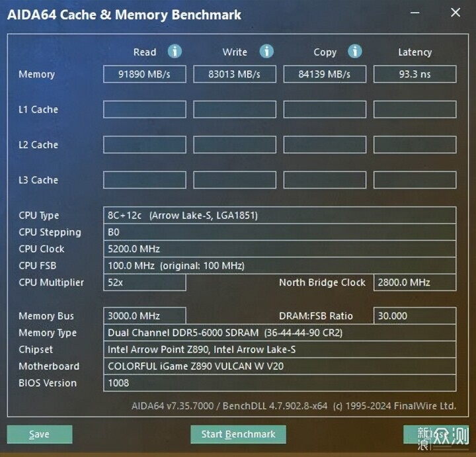Click the empty L3 Cache Read field
Screen dimensions: 476x457
[x=145, y=180]
